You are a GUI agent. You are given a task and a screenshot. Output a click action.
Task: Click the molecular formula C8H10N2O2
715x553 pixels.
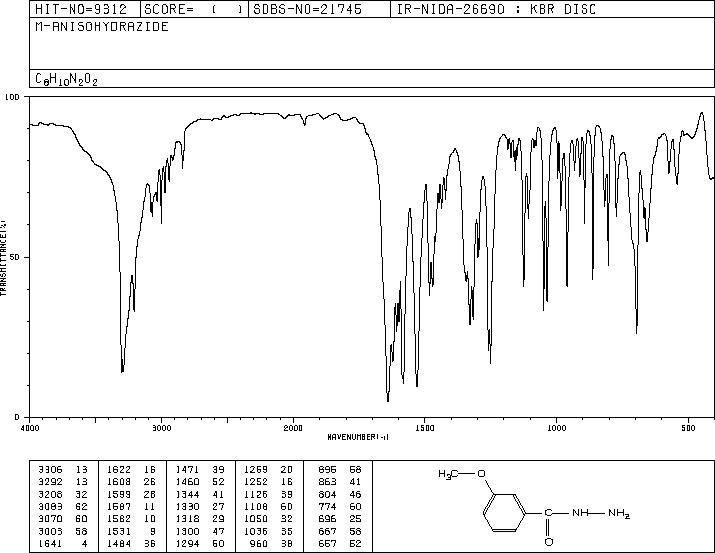point(67,79)
